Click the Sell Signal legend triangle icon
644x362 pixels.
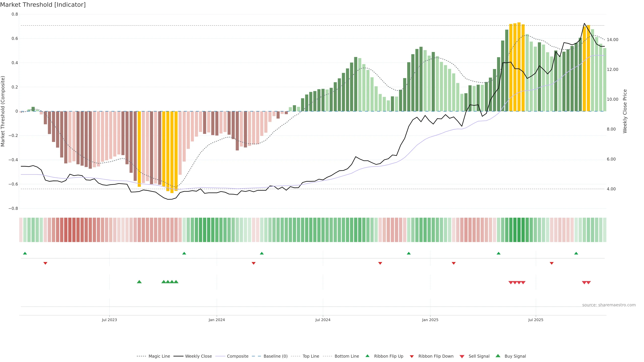462,356
